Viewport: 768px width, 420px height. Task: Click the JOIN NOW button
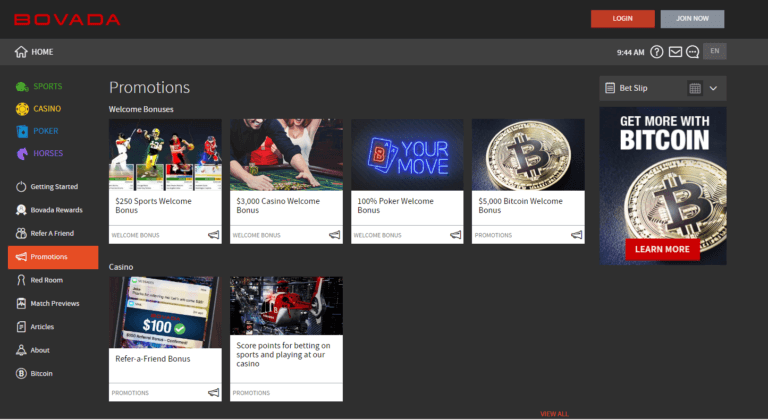point(692,19)
